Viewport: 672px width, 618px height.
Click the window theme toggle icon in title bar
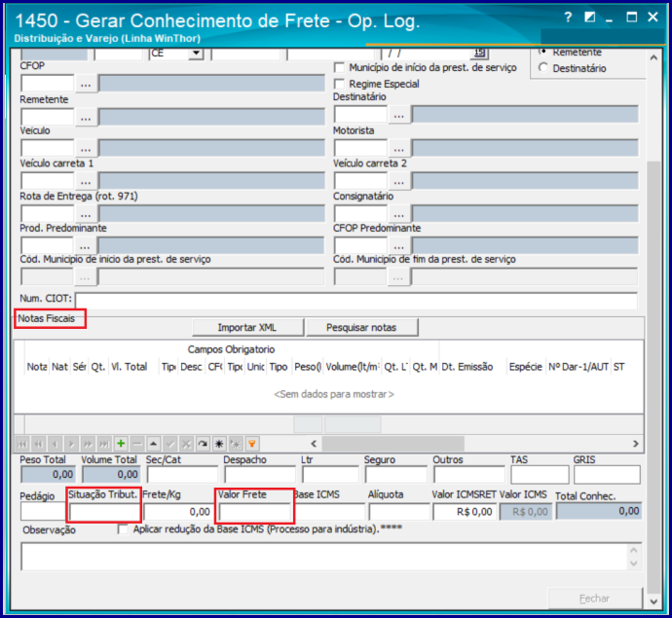590,18
